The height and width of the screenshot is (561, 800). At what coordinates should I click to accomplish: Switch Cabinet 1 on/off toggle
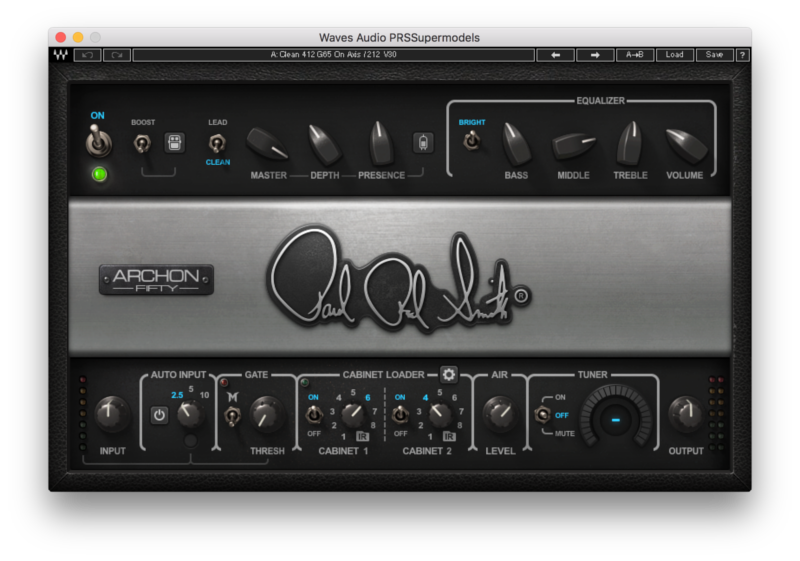(x=314, y=415)
